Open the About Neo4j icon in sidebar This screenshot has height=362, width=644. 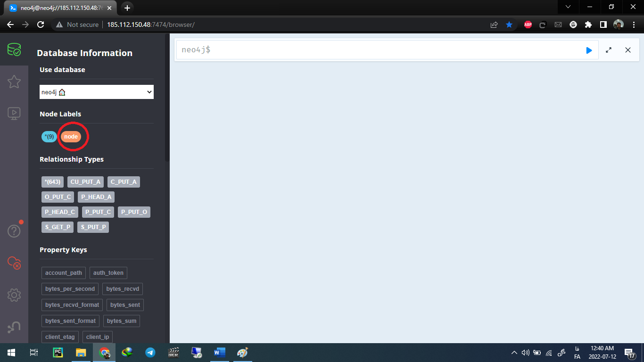pyautogui.click(x=14, y=327)
